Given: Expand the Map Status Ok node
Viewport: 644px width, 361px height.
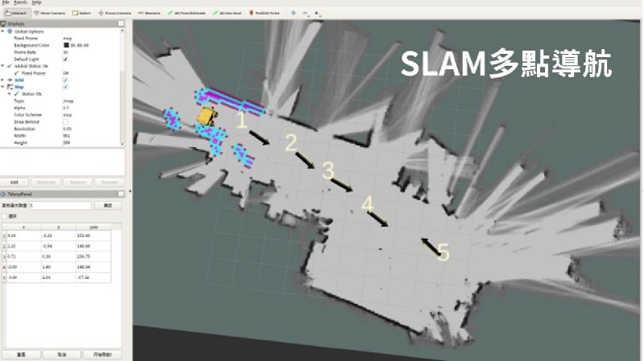Looking at the screenshot, I should coord(10,94).
